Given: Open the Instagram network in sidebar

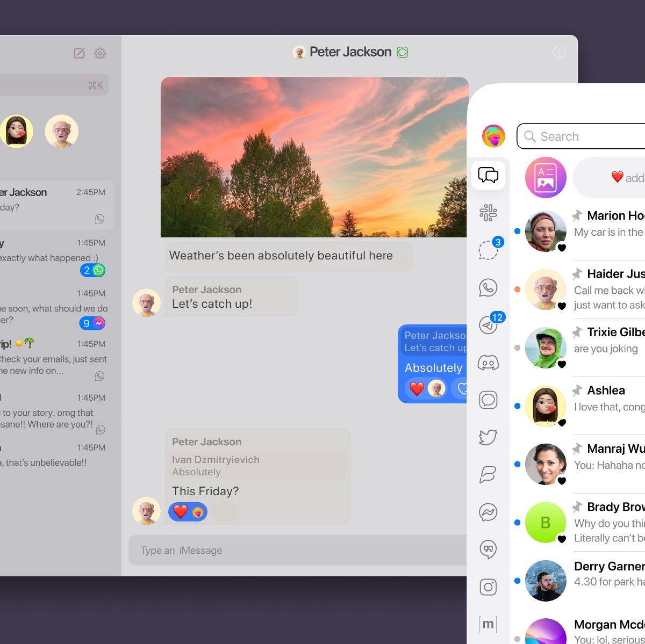Looking at the screenshot, I should pos(488,587).
